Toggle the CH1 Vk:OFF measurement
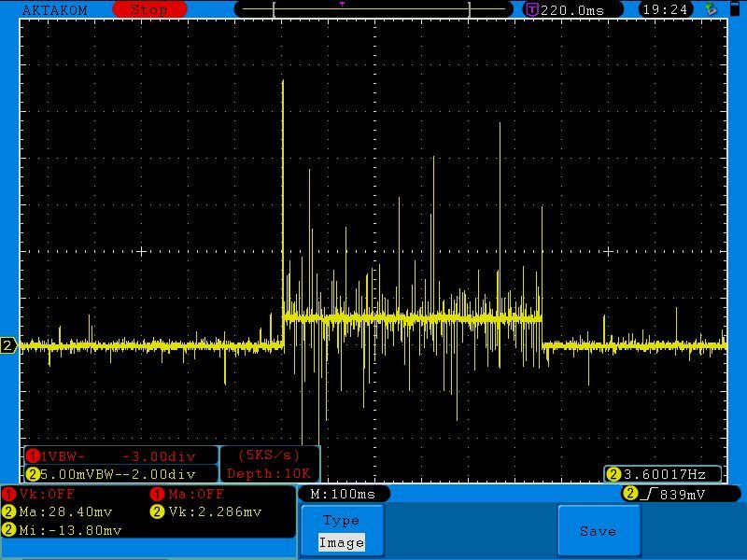The image size is (747, 560). click(47, 494)
